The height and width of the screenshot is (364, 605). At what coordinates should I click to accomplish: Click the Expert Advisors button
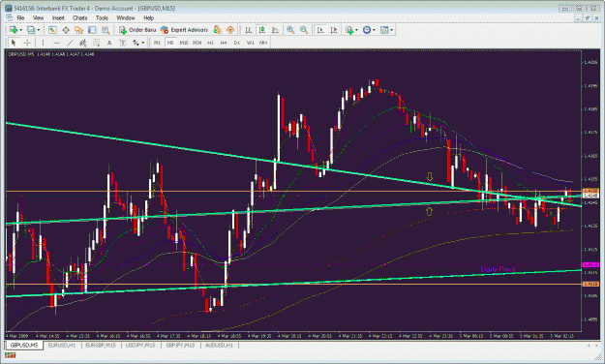pyautogui.click(x=184, y=30)
